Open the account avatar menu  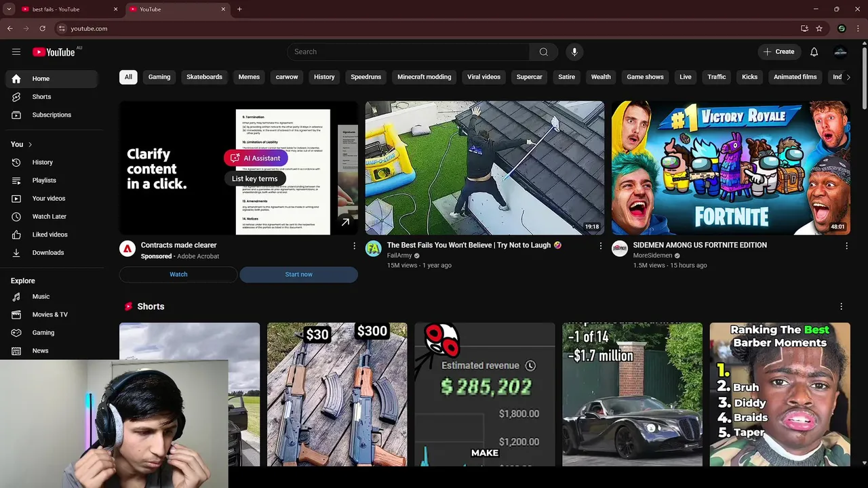[841, 52]
